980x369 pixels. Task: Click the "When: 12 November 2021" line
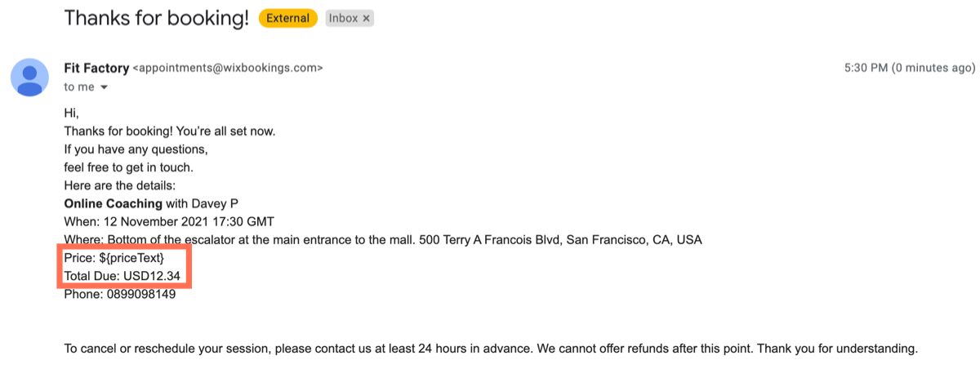click(169, 221)
